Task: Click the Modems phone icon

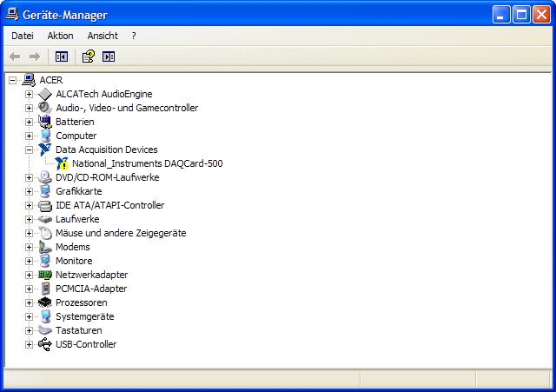Action: click(45, 247)
